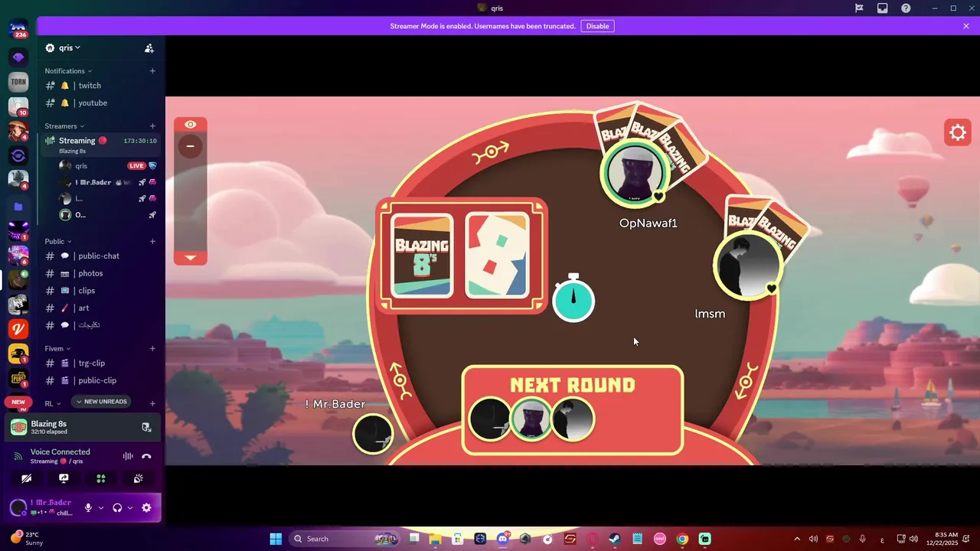Open the red V server icon
Viewport: 980px width, 551px height.
point(18,328)
